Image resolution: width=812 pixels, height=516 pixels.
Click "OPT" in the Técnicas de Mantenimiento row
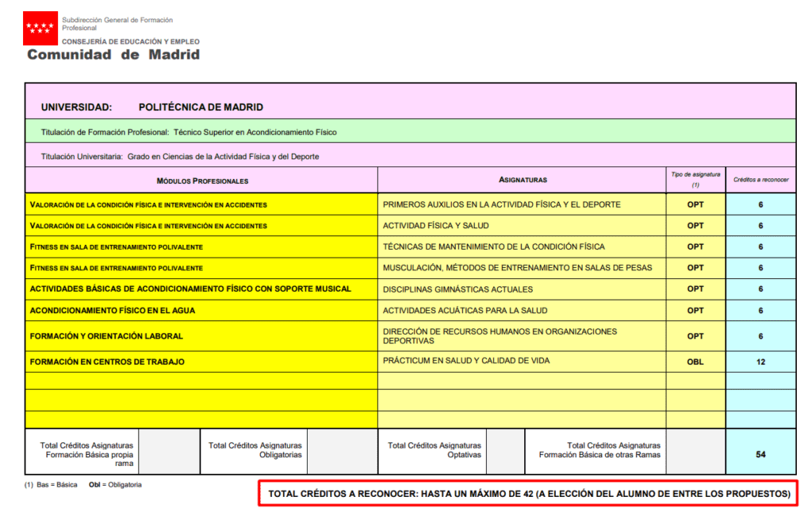pos(695,247)
